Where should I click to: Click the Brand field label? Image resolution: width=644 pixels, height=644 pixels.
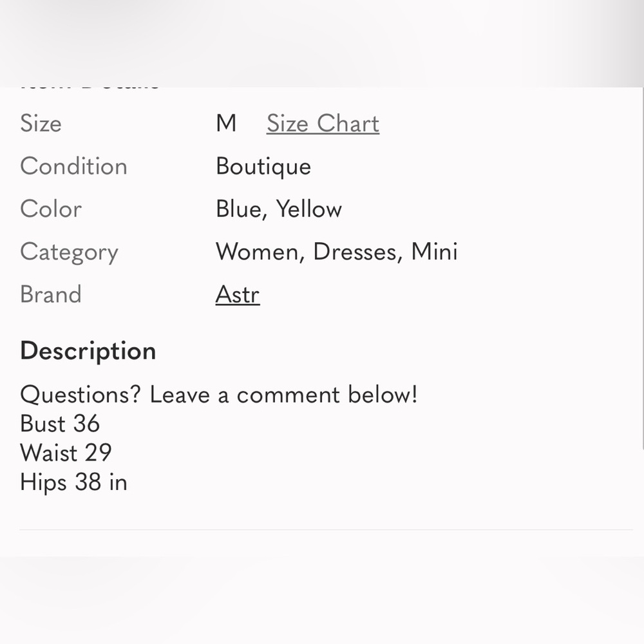pos(51,294)
